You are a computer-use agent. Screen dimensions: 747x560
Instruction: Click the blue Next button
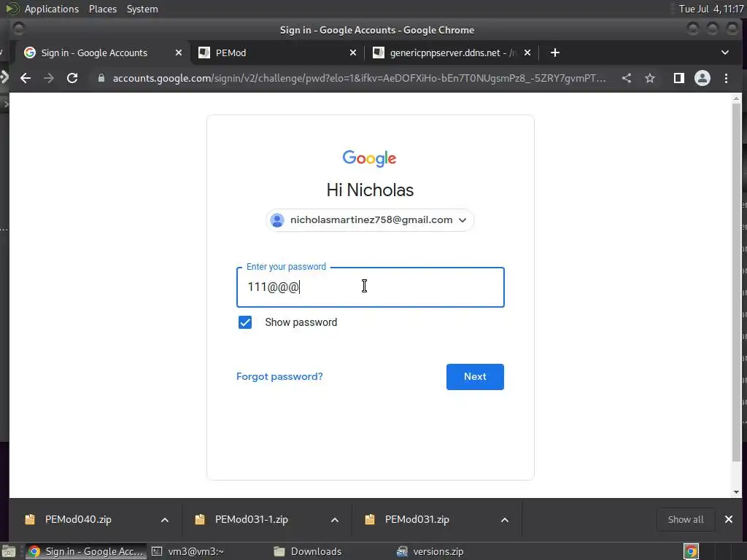pos(475,377)
